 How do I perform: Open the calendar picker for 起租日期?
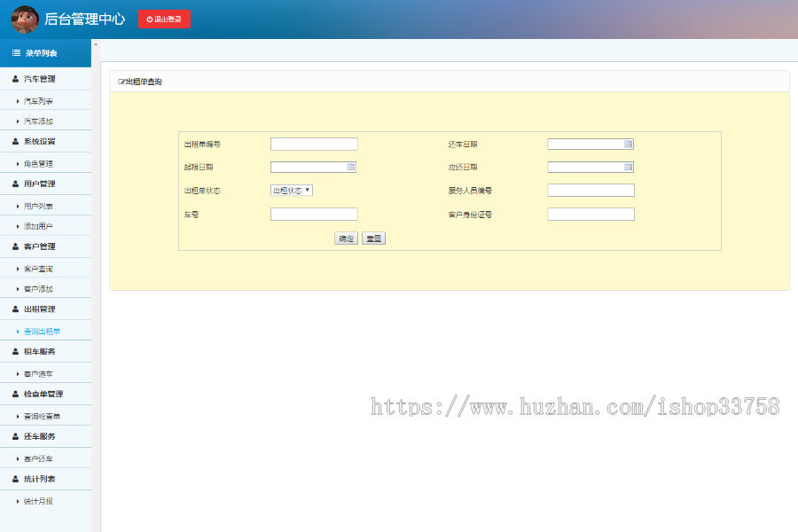click(x=351, y=166)
